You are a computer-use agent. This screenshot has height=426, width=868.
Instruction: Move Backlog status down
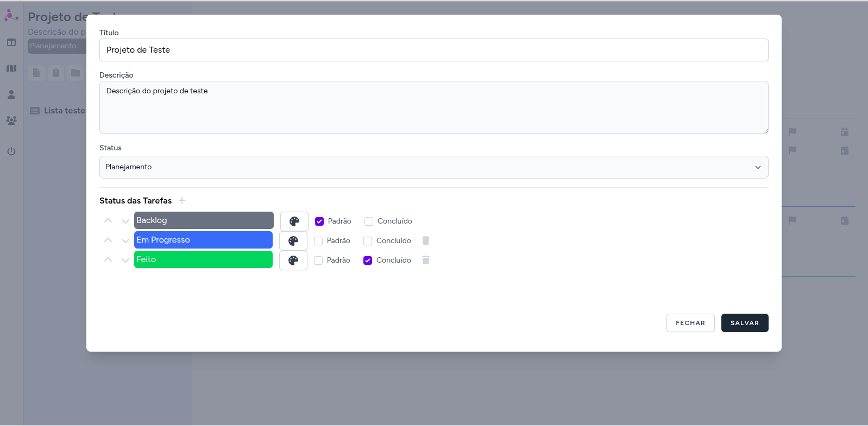125,221
